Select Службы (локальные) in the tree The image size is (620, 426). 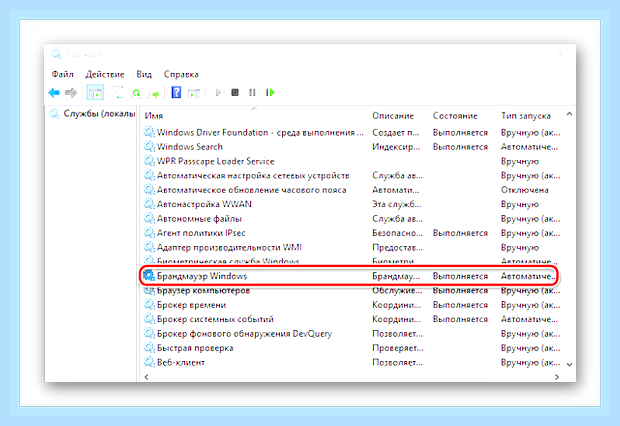click(x=99, y=114)
